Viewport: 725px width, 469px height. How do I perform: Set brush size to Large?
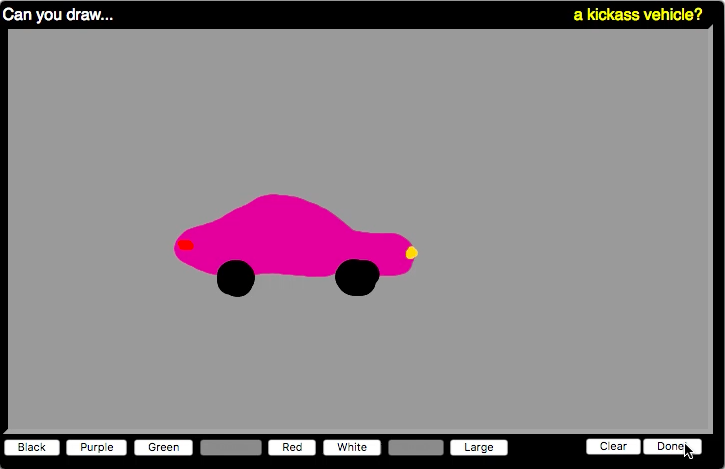tap(479, 447)
